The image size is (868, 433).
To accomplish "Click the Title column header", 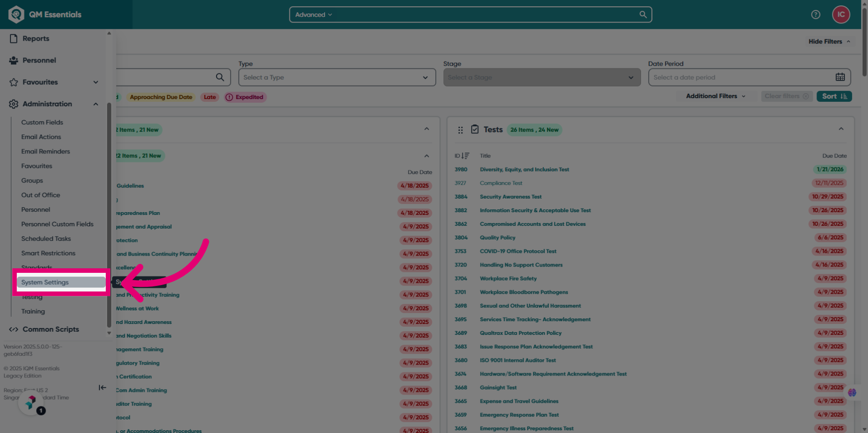I will 485,156.
